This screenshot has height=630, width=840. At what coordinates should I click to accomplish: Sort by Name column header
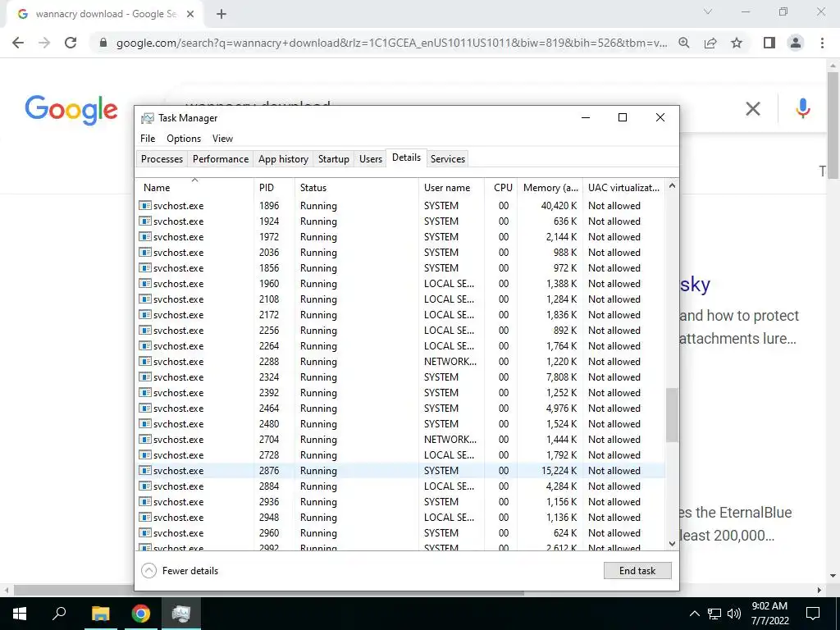point(194,188)
